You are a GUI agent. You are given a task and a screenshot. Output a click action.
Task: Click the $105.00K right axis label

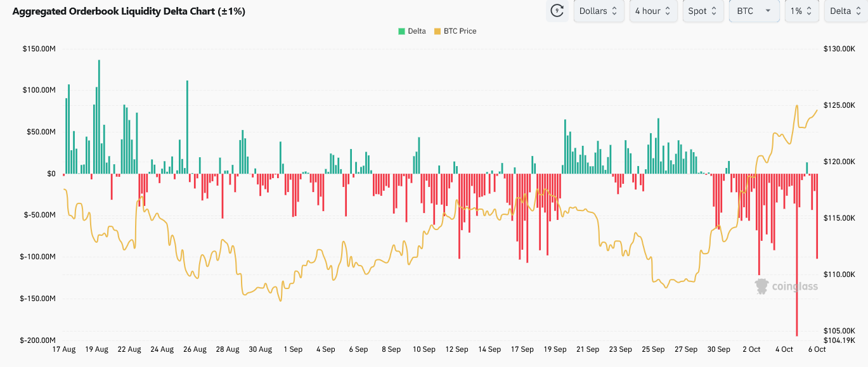839,331
